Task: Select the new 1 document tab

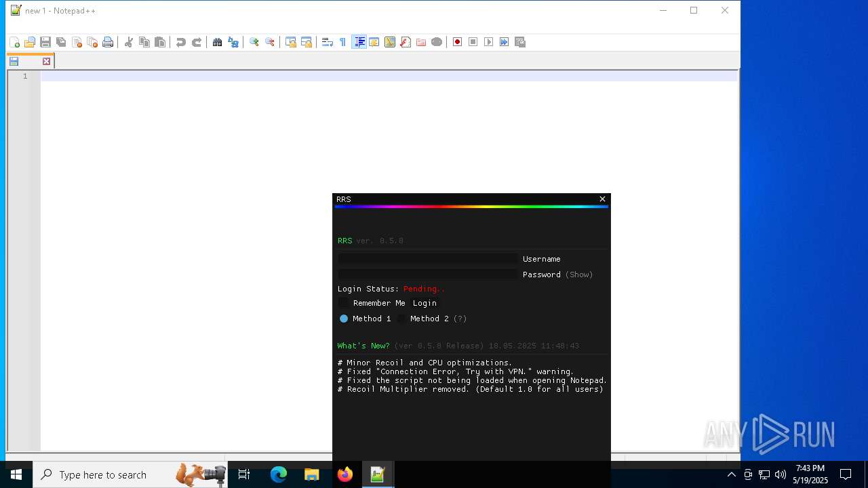Action: pos(30,62)
